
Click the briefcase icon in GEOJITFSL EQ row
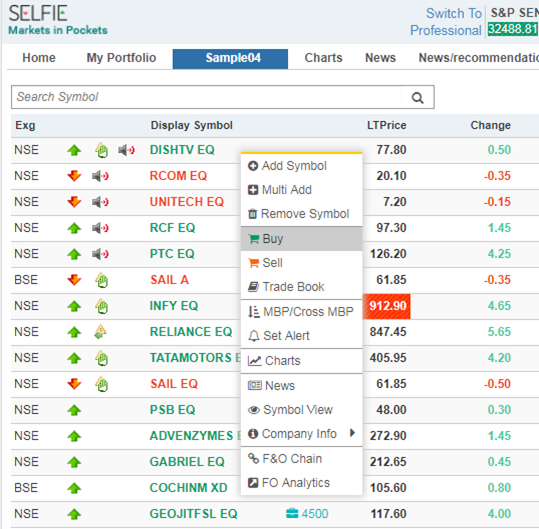click(292, 514)
